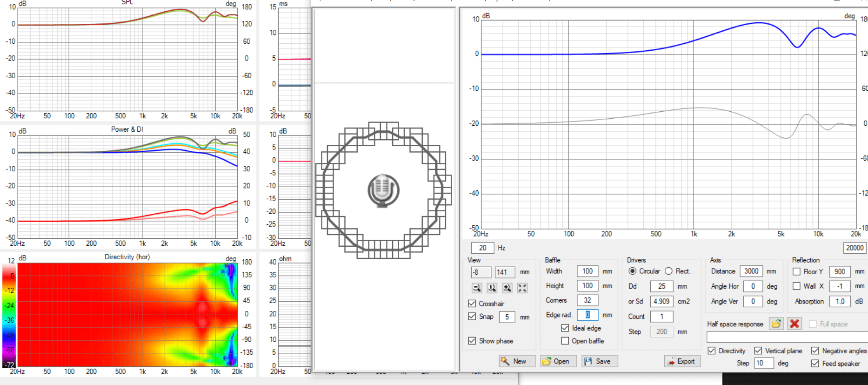This screenshot has height=385, width=868.
Task: Click the start frequency field showing 20
Action: 482,248
